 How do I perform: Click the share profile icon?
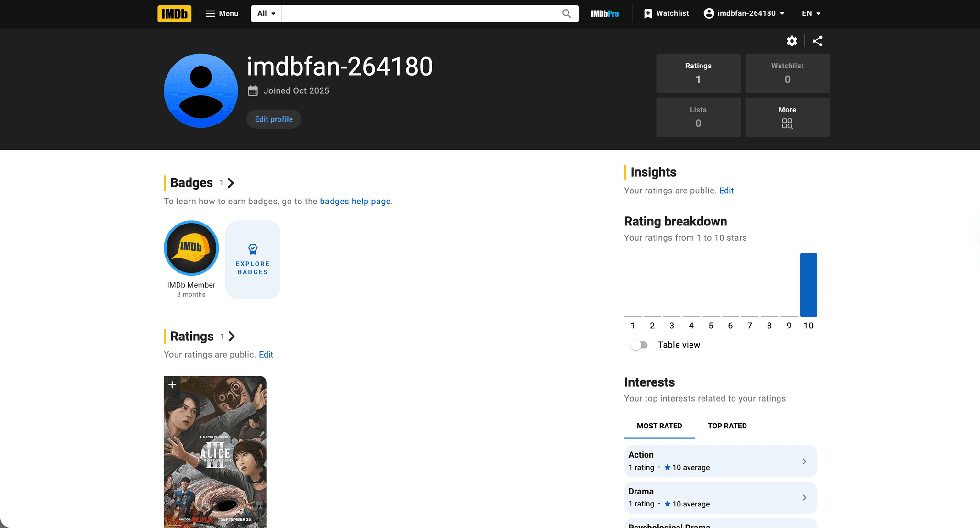pyautogui.click(x=817, y=41)
